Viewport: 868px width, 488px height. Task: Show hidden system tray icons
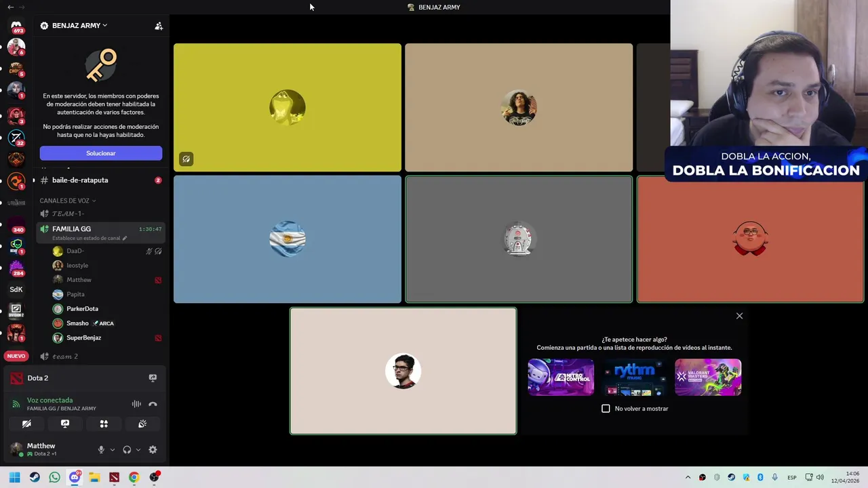(x=688, y=477)
